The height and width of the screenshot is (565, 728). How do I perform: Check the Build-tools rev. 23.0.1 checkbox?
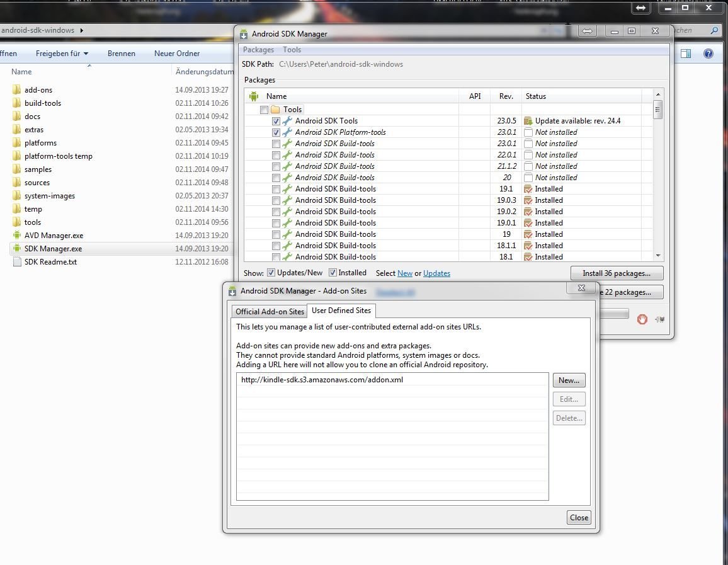coord(276,144)
